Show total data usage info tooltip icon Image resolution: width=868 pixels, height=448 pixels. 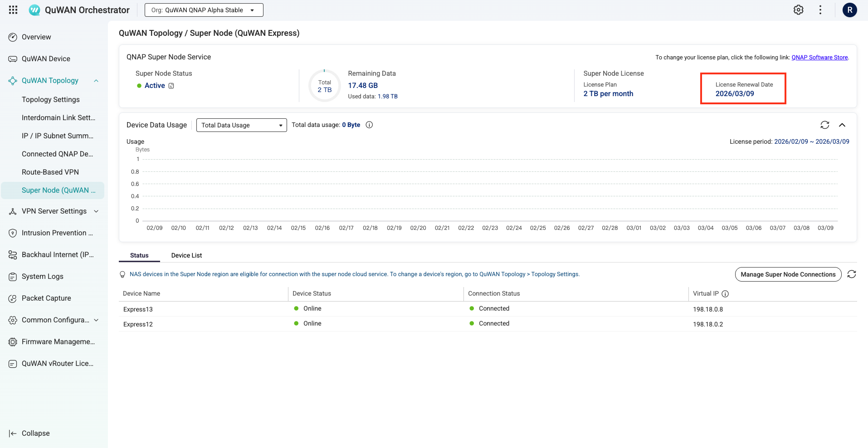(369, 125)
